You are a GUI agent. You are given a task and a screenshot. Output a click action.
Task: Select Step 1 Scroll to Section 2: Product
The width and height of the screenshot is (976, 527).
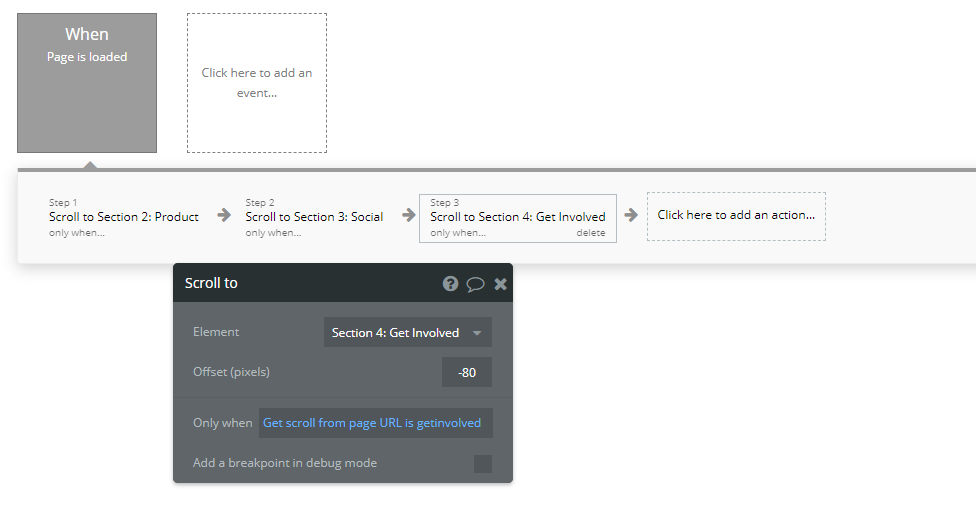(x=124, y=217)
